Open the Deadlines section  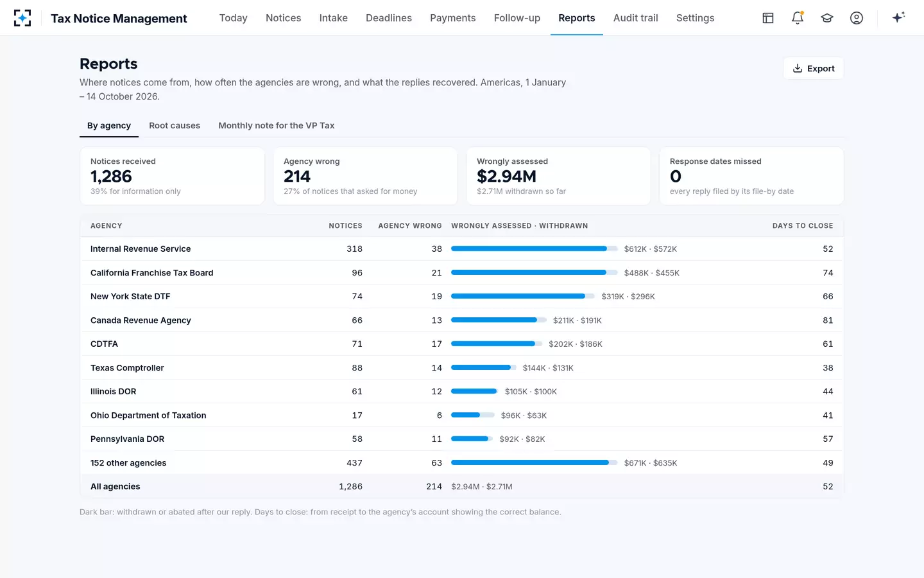389,18
